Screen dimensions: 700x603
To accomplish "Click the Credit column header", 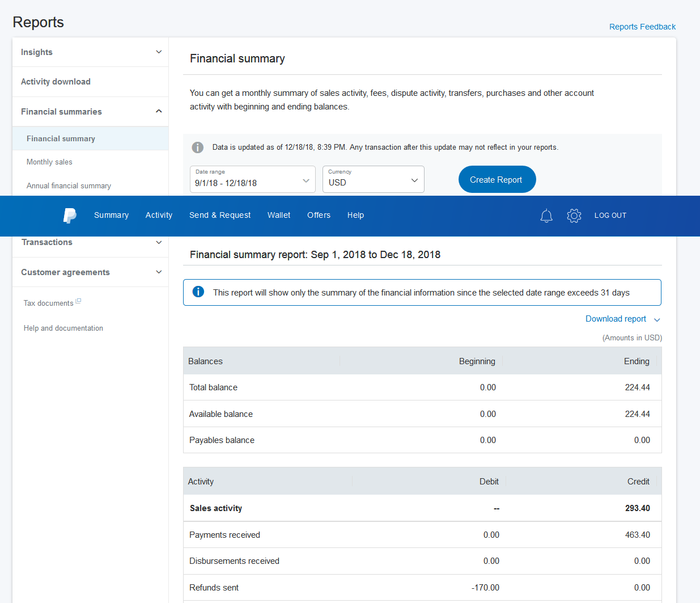I will (x=638, y=482).
